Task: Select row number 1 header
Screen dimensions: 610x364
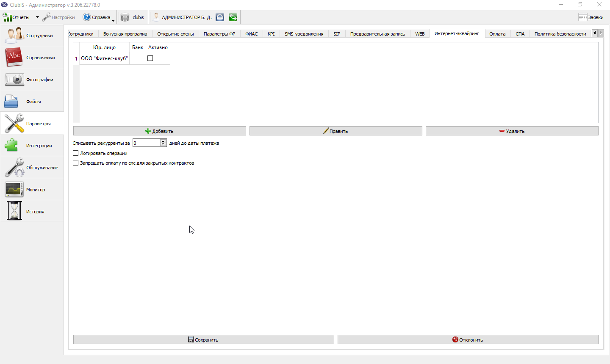Action: [x=76, y=58]
